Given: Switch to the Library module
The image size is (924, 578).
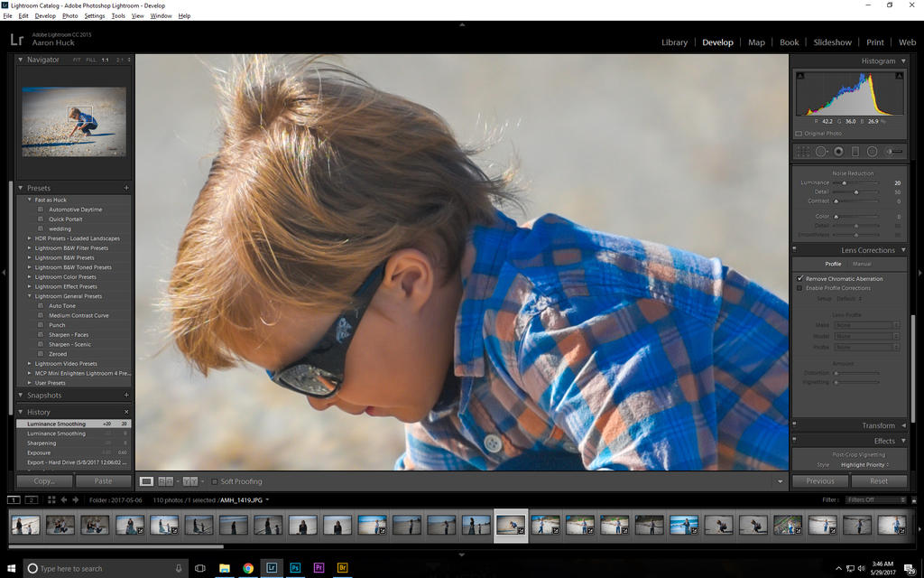Looking at the screenshot, I should point(674,42).
